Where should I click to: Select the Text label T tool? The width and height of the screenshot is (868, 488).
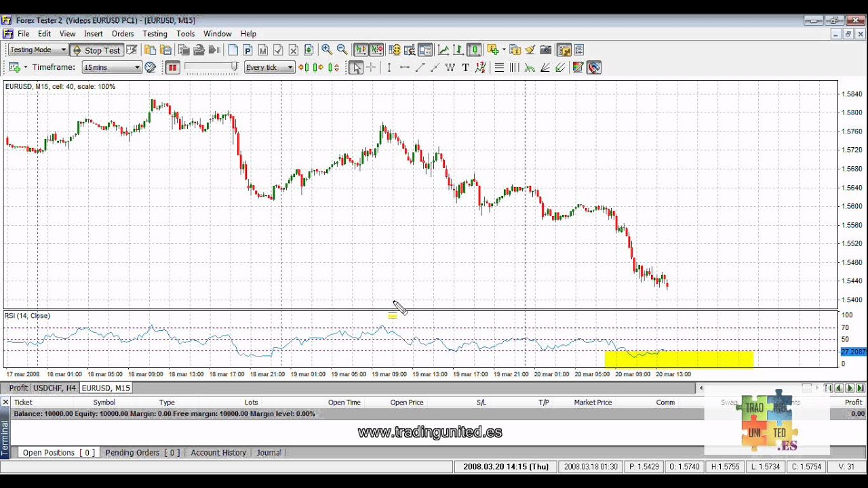click(465, 67)
